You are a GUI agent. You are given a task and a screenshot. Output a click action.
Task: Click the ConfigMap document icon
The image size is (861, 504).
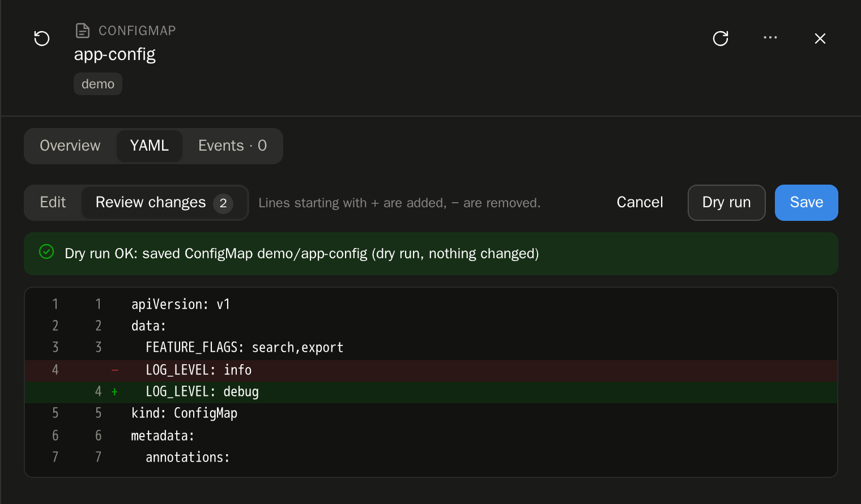click(83, 31)
